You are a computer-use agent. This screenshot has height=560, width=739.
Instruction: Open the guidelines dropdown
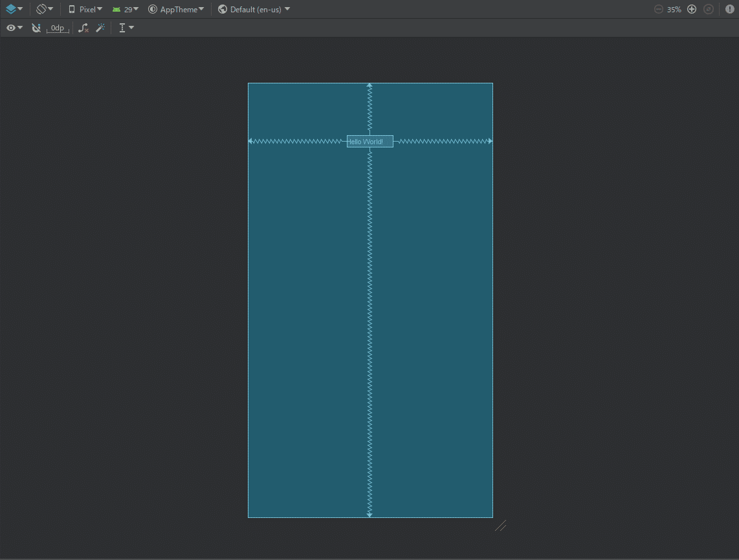click(126, 28)
